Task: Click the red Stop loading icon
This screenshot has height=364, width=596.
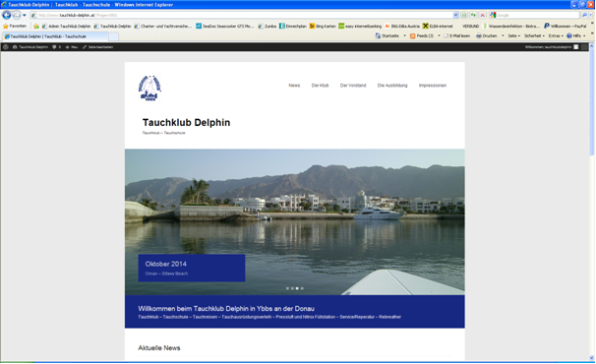Action: [x=482, y=15]
